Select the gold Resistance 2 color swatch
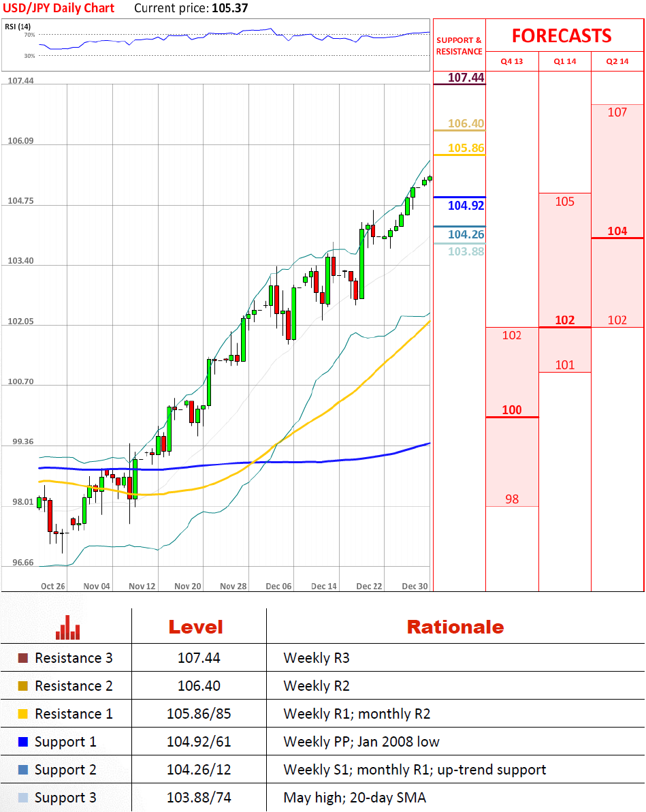Screen dimensions: 646x812 click(x=23, y=686)
